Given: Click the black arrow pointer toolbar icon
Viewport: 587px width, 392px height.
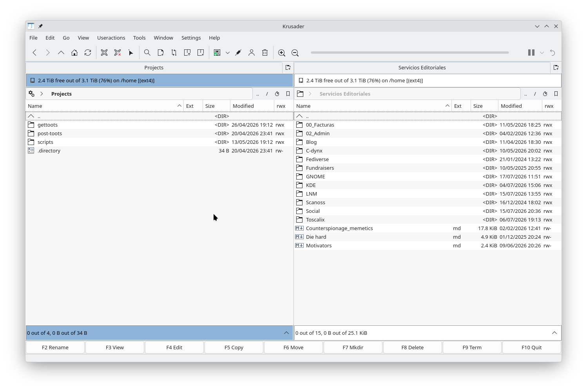Looking at the screenshot, I should 131,53.
